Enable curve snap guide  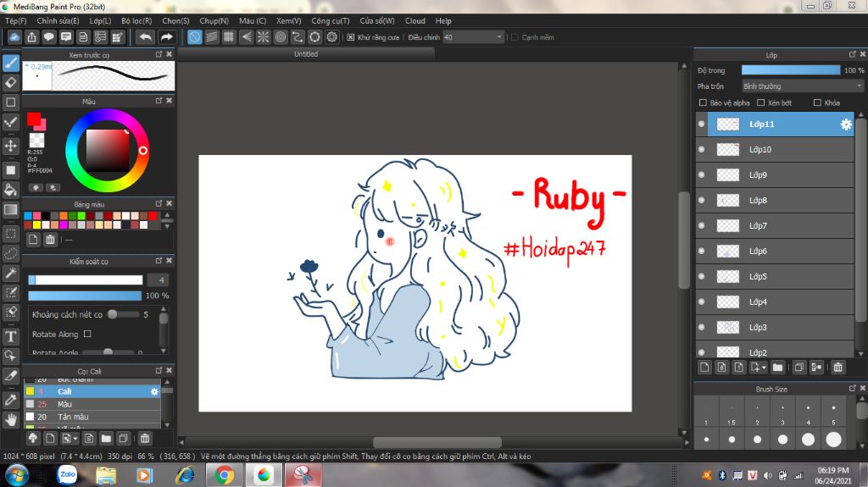(298, 37)
